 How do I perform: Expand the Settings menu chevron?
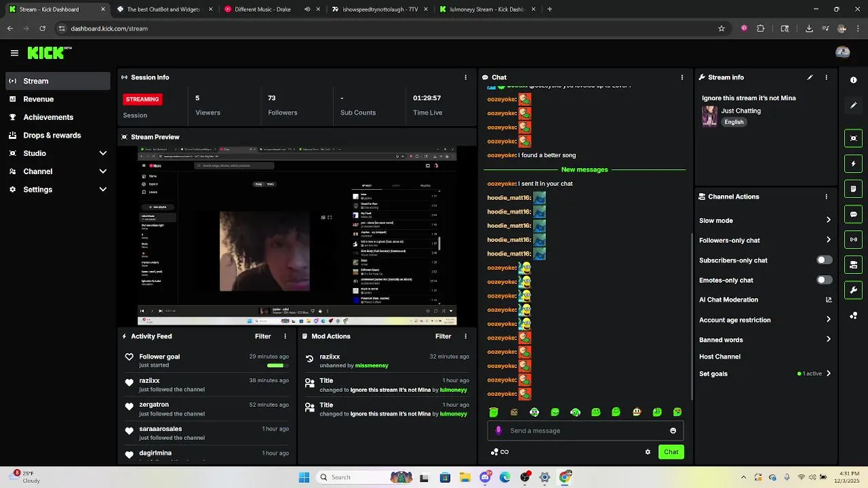(x=103, y=190)
